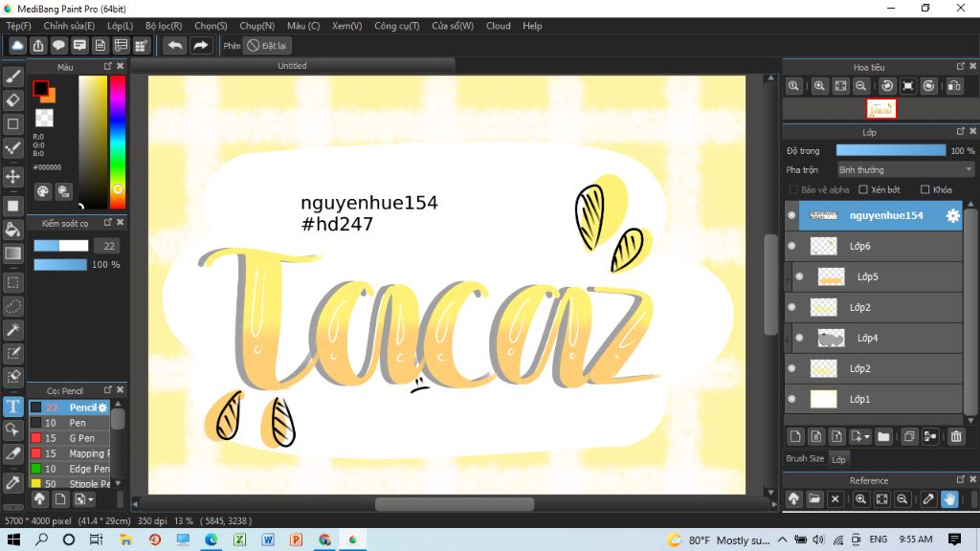Image resolution: width=980 pixels, height=551 pixels.
Task: Flip the canvas view in Hoa tiêu
Action: point(954,86)
